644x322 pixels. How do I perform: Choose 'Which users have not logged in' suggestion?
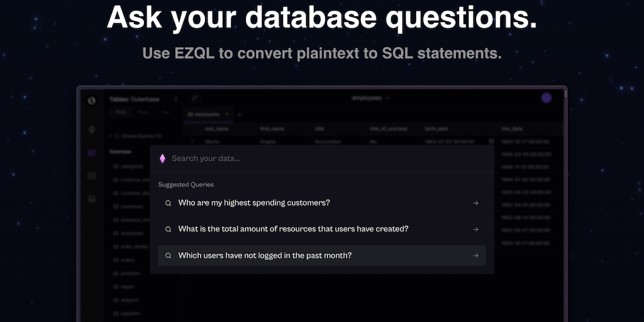tap(265, 256)
